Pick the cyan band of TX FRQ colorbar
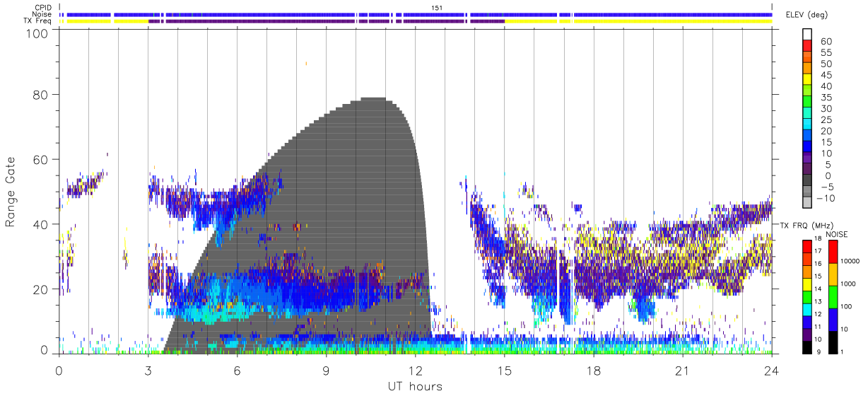This screenshot has height=401, width=868. coord(807,310)
